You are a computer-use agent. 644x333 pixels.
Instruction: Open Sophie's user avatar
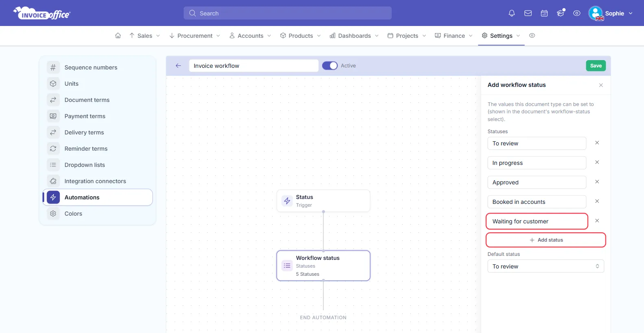pyautogui.click(x=596, y=13)
